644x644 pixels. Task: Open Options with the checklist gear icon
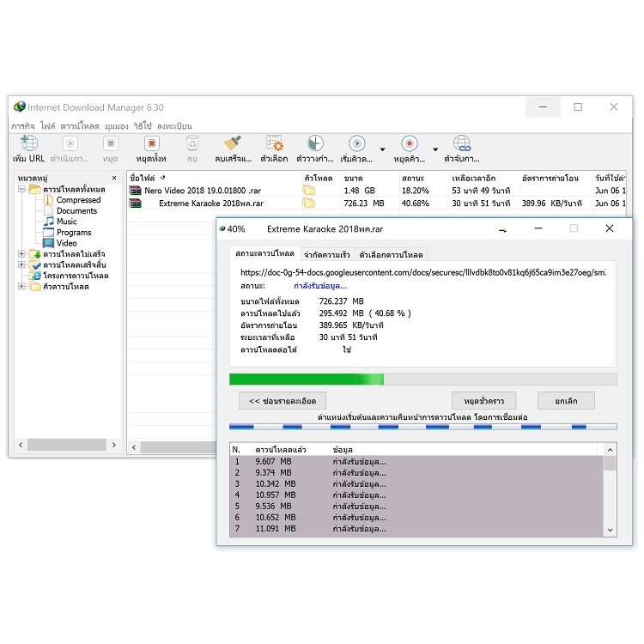coord(274,143)
